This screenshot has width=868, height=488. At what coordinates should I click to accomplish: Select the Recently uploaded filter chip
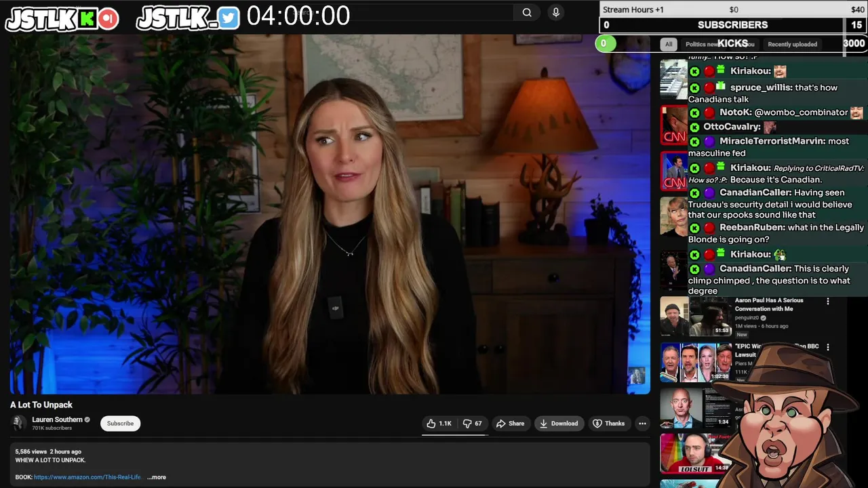pos(792,44)
